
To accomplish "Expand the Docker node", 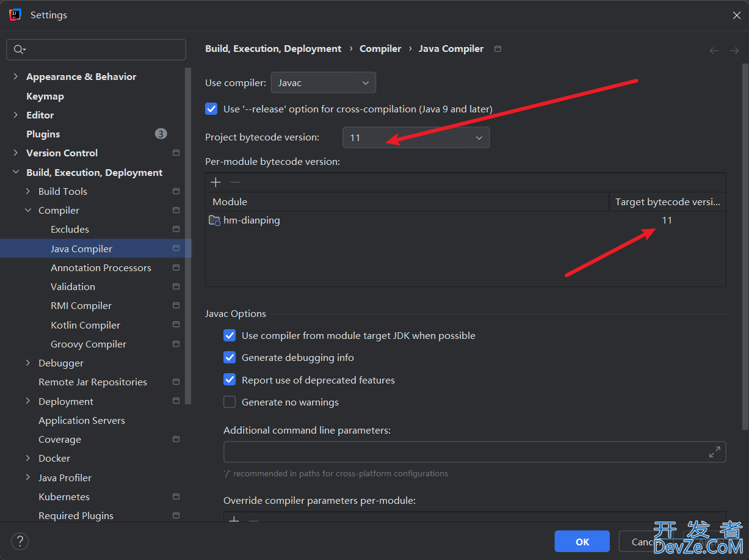I will (x=27, y=458).
